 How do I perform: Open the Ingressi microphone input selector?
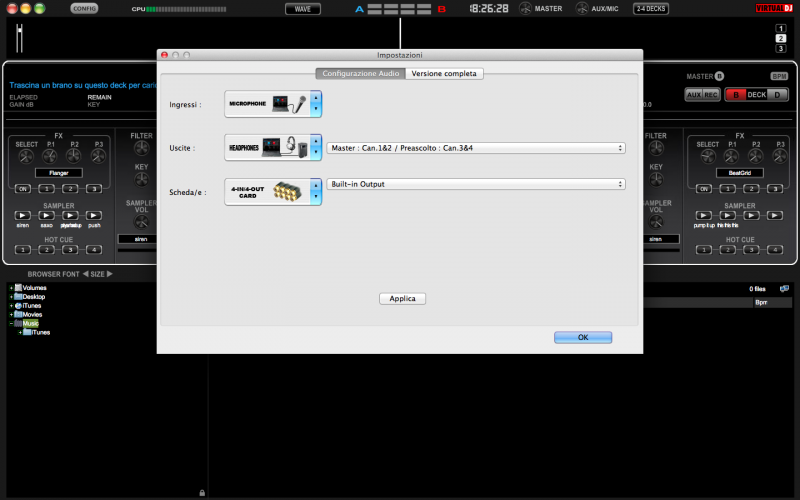(273, 104)
